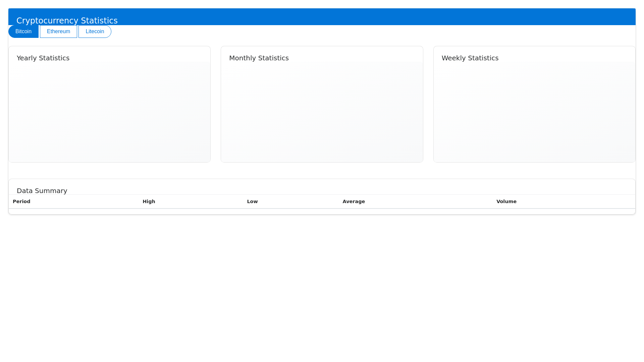Screen dimensions: 644x362
Task: Click the Weekly Statistics heading
Action: [x=470, y=58]
